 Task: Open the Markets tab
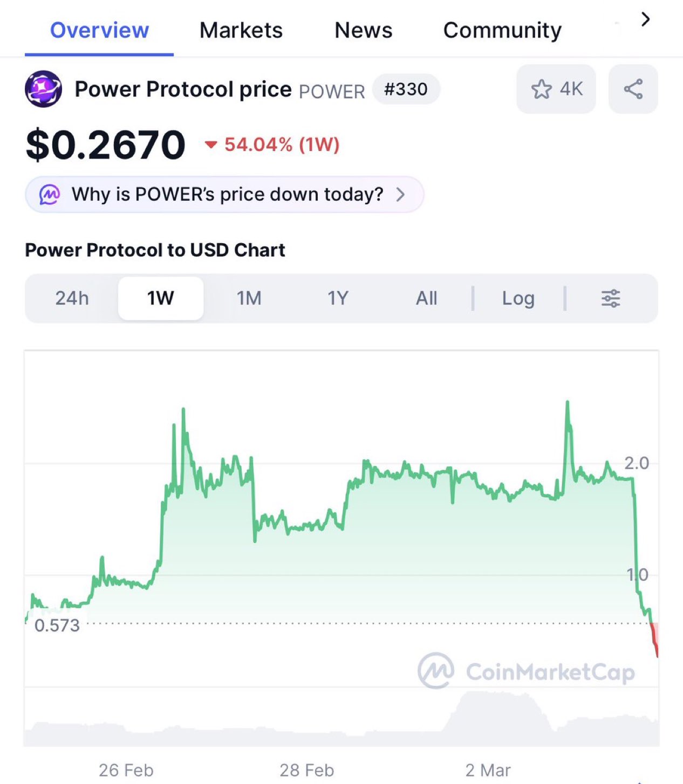(x=241, y=30)
